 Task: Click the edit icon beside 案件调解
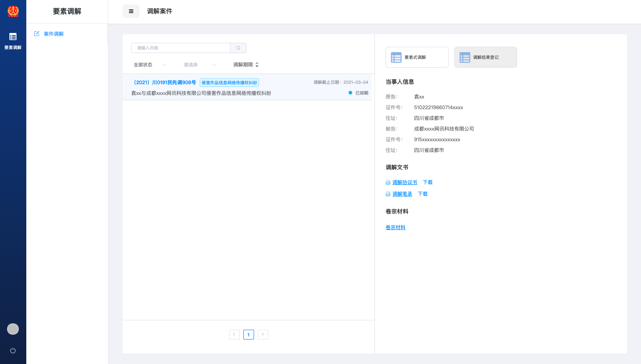click(37, 34)
